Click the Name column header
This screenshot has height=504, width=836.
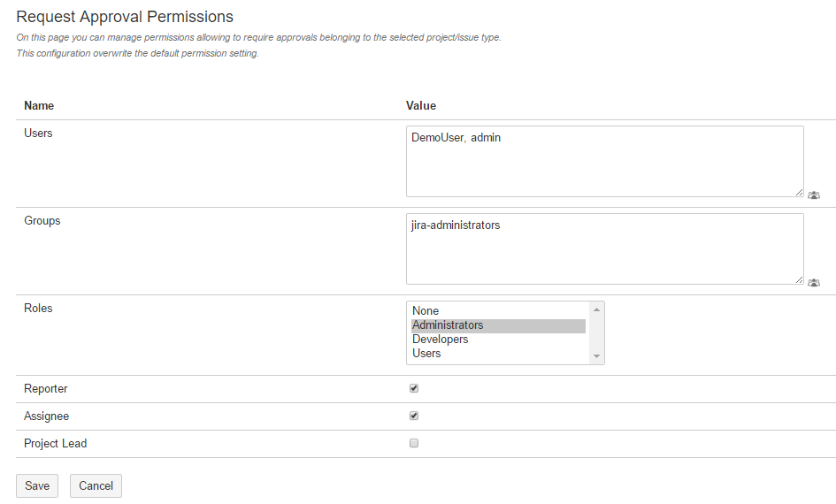tap(39, 105)
